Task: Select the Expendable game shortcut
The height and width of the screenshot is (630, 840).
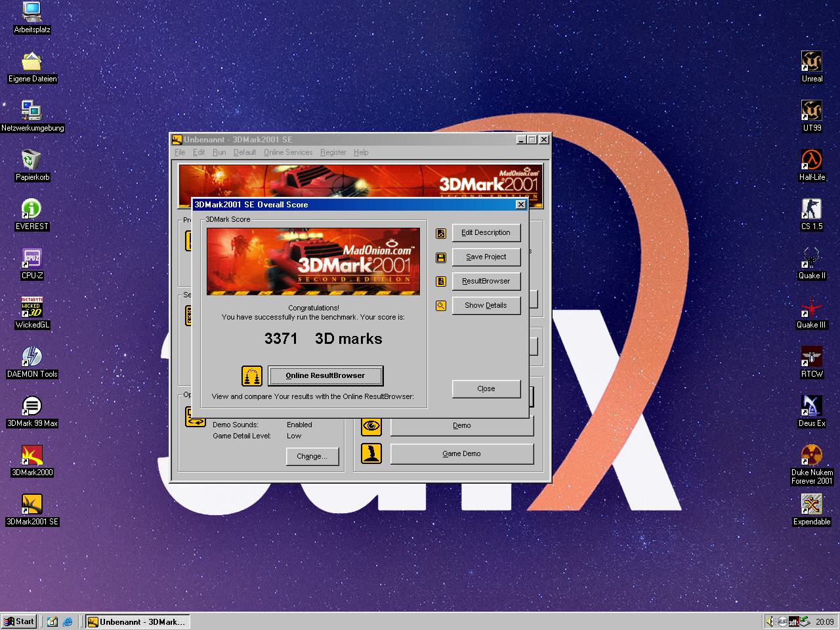Action: (812, 509)
